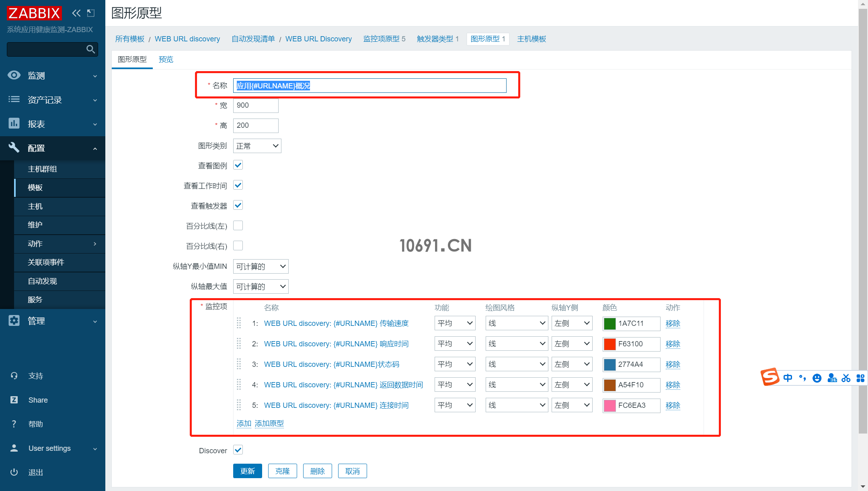Image resolution: width=868 pixels, height=491 pixels.
Task: Click 添加原型 link
Action: pos(269,423)
